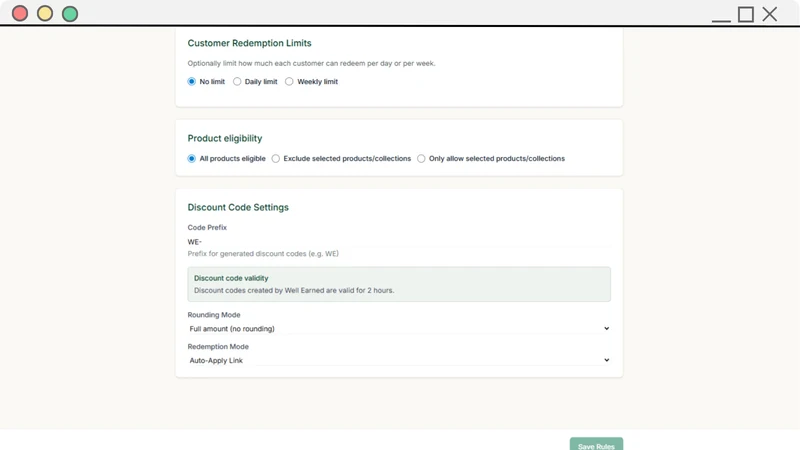This screenshot has width=800, height=450.
Task: Click the Rounding Mode label
Action: (214, 315)
